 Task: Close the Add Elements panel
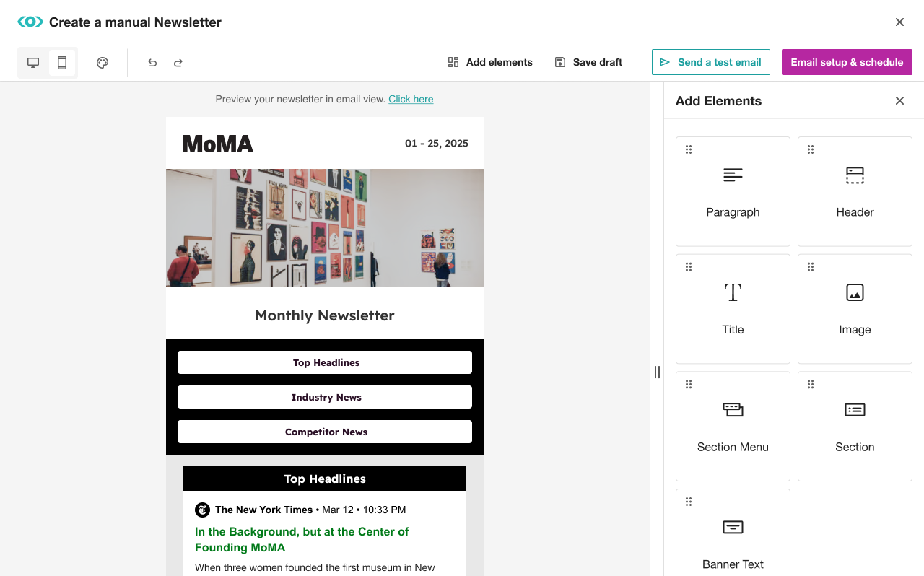899,100
